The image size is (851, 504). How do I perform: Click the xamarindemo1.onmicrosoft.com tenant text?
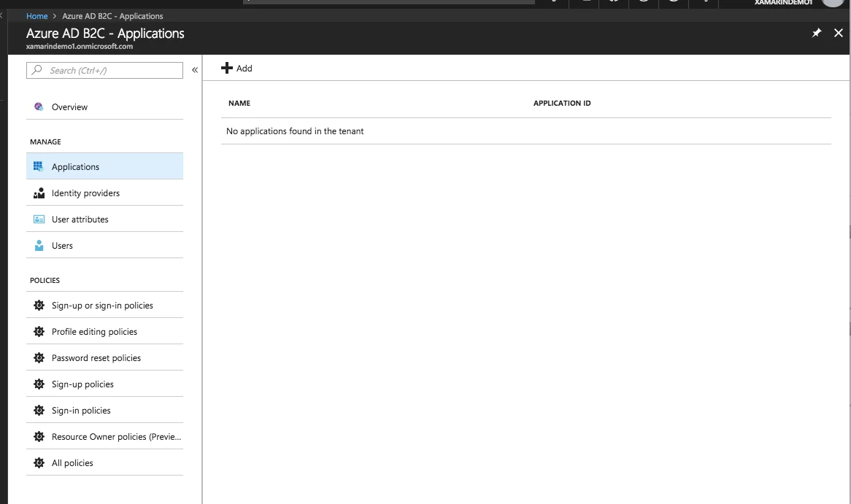click(80, 47)
